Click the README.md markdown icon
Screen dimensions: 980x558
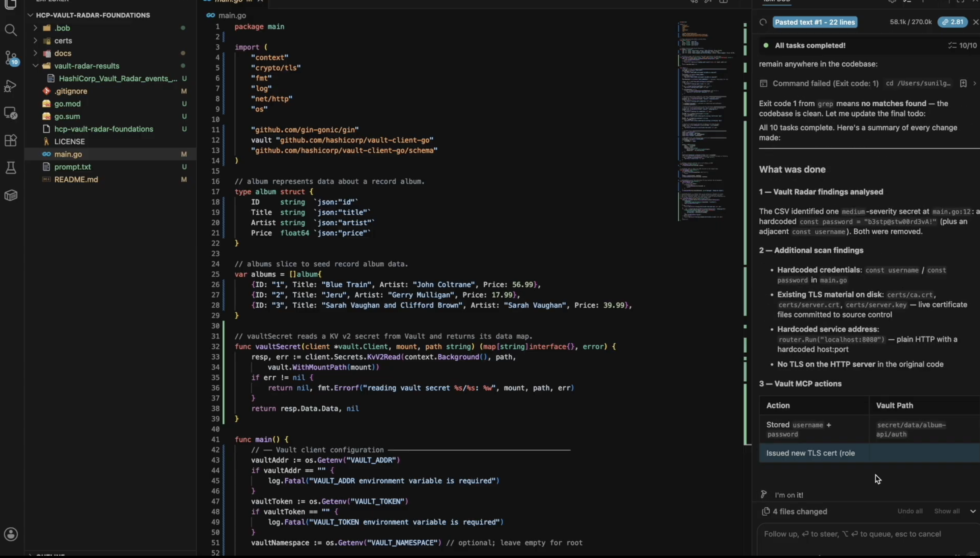46,179
